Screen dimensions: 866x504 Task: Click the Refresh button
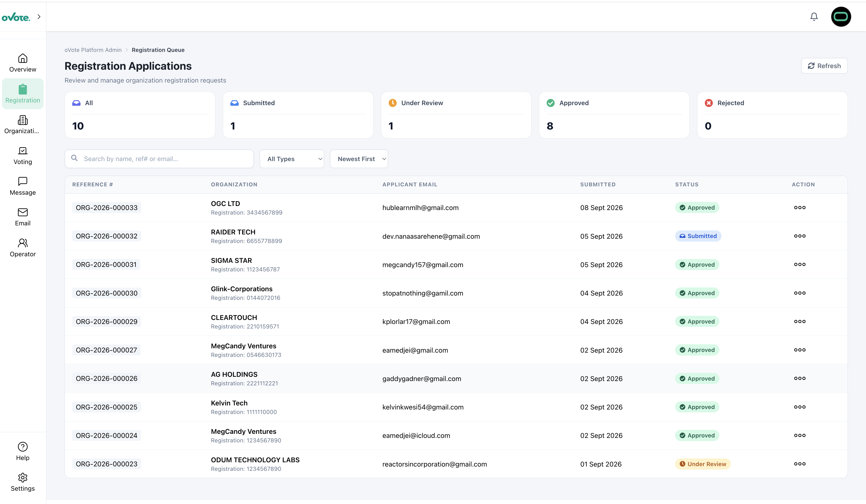[x=824, y=66]
